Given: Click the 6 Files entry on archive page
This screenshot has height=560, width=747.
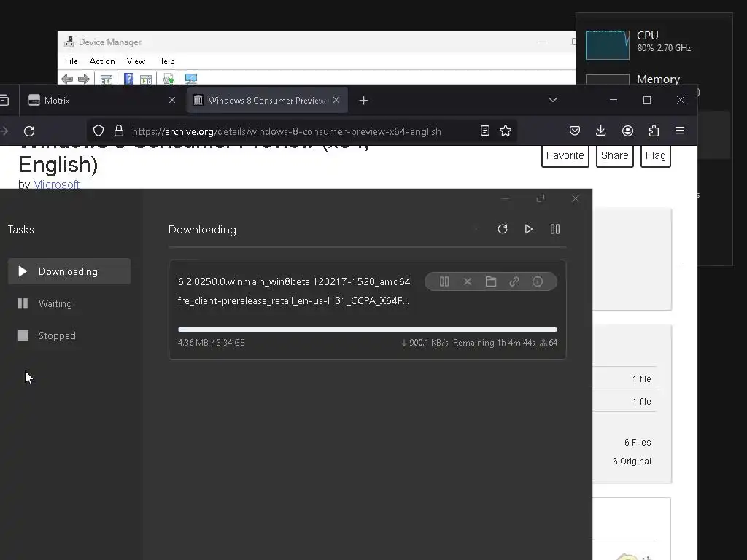Looking at the screenshot, I should pos(638,443).
